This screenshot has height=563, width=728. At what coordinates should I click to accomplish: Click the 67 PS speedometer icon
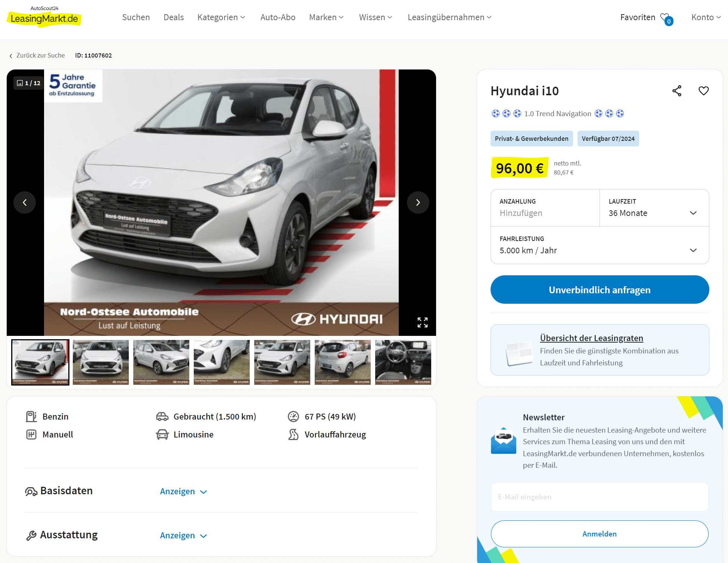tap(293, 417)
